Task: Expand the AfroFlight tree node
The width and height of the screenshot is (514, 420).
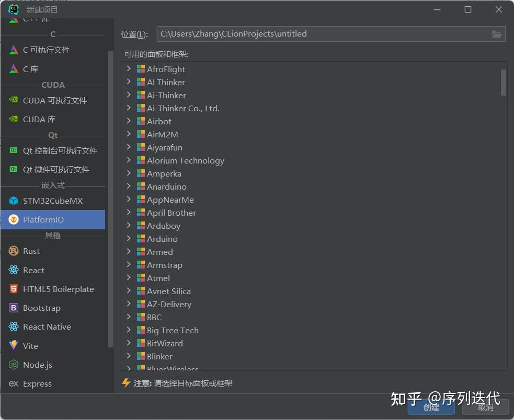Action: coord(129,68)
